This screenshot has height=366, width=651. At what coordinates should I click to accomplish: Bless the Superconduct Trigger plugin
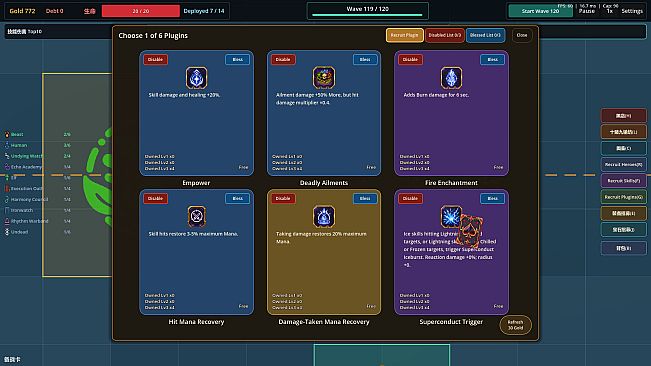(x=492, y=198)
